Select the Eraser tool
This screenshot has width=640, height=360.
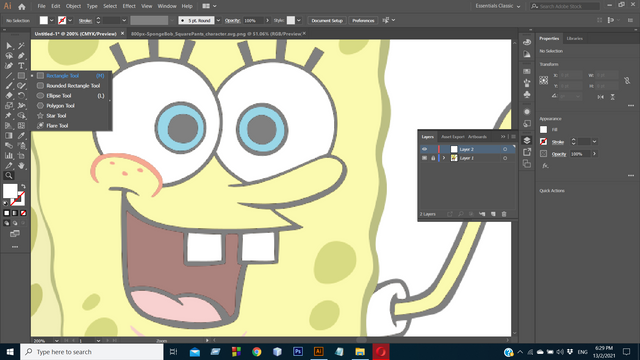coord(9,96)
